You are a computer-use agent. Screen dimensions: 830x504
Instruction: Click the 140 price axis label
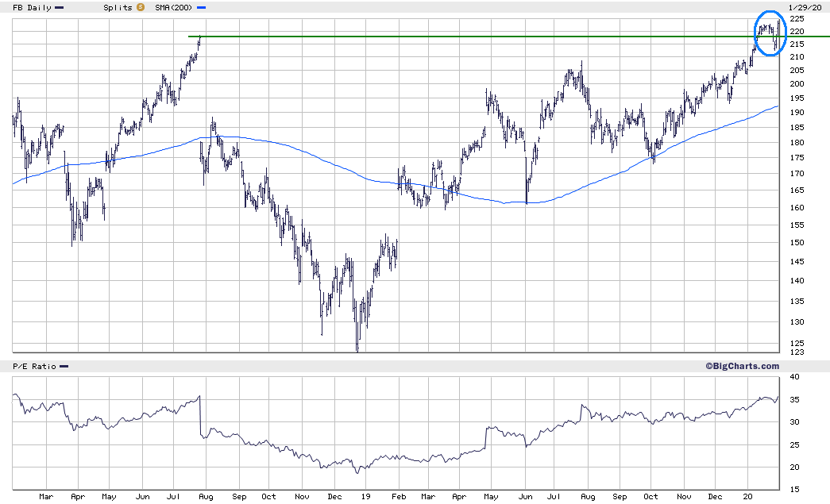(797, 281)
